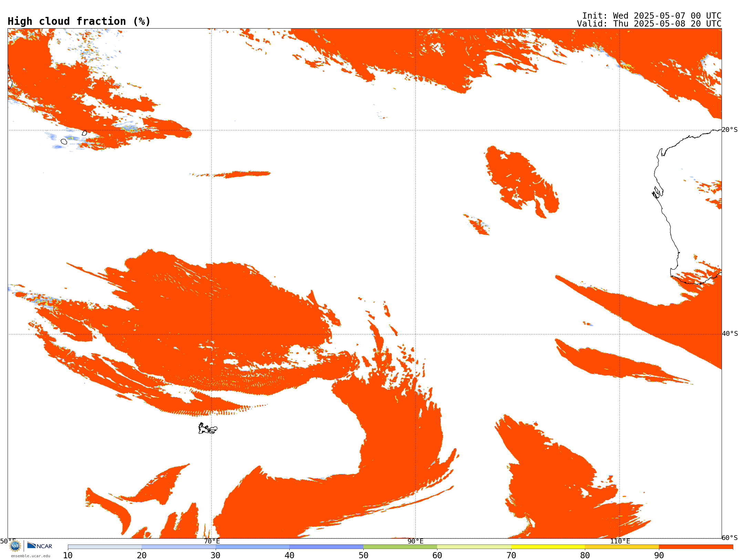Click the green 50-60 colorbar segment
This screenshot has width=744, height=560.
coord(400,547)
